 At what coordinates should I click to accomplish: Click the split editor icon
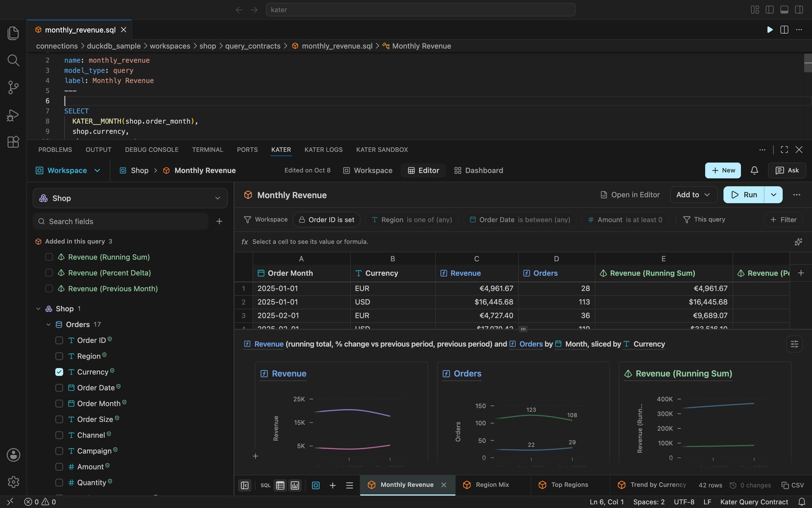coord(784,30)
